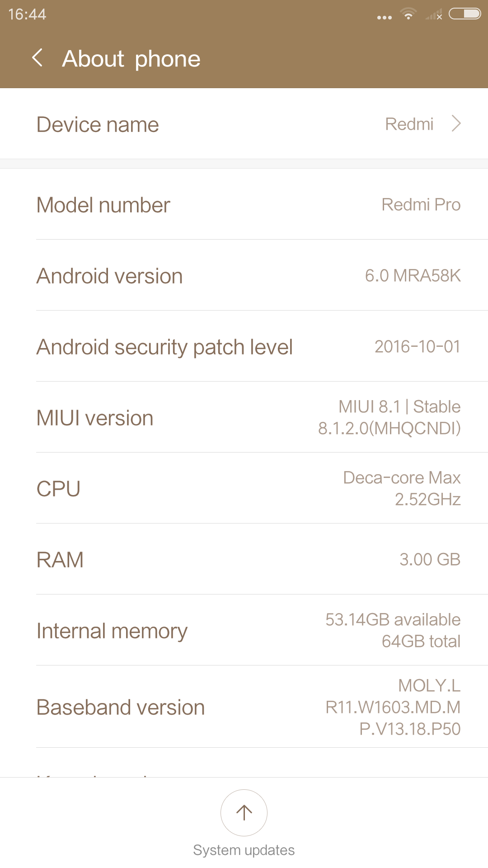Tap the battery indicator icon

coord(465,14)
